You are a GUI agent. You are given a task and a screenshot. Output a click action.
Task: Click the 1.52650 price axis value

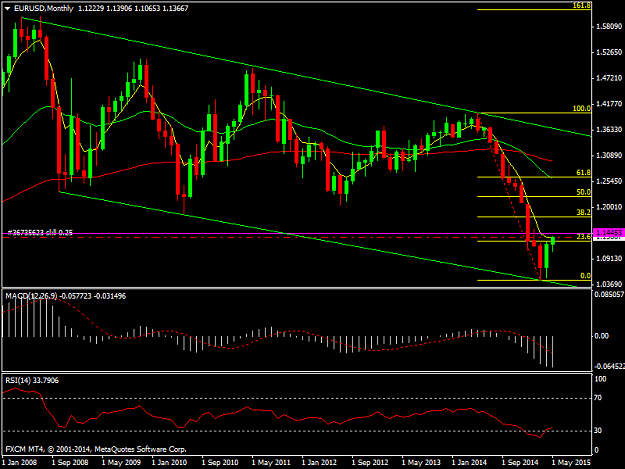pos(609,52)
